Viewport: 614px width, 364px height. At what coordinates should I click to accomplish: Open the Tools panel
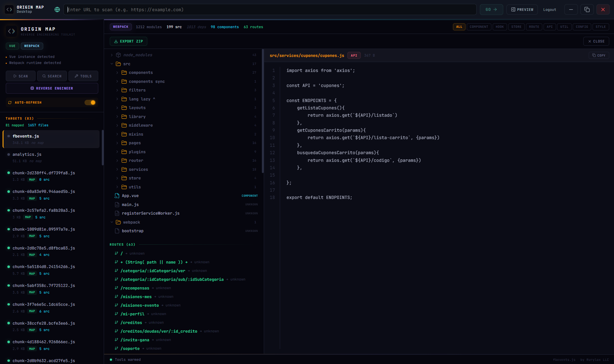point(83,76)
